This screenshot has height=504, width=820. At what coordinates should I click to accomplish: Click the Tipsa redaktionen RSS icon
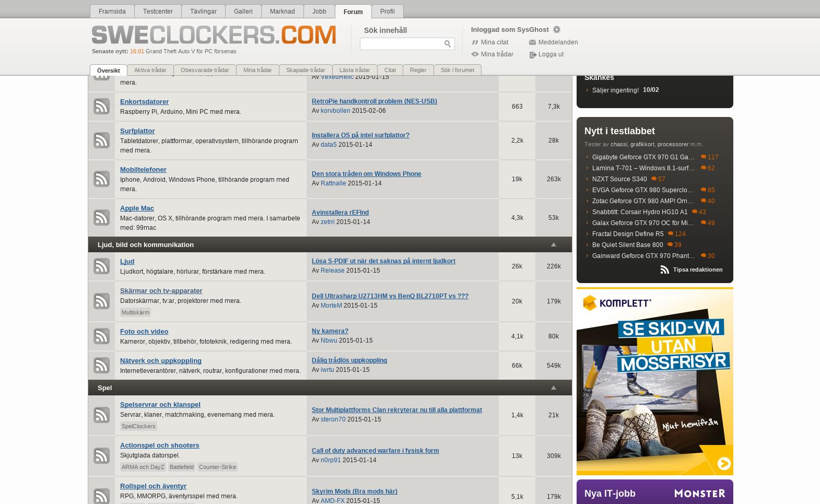pos(664,269)
